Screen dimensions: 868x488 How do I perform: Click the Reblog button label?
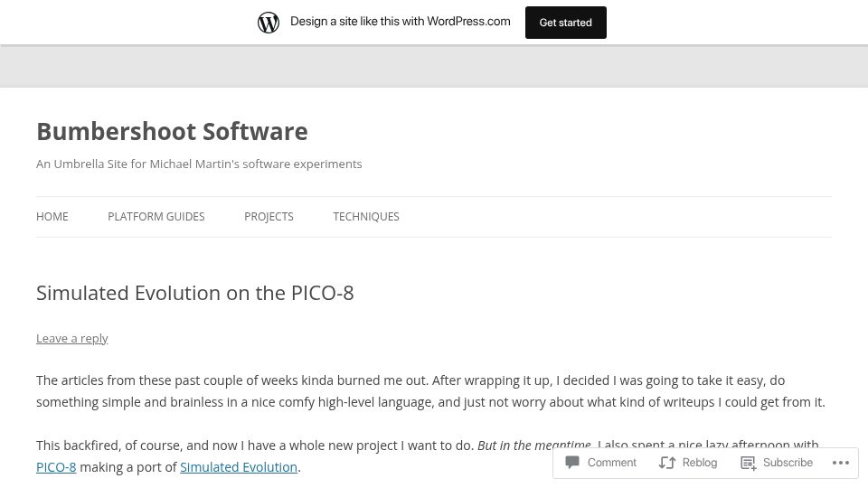pos(700,462)
